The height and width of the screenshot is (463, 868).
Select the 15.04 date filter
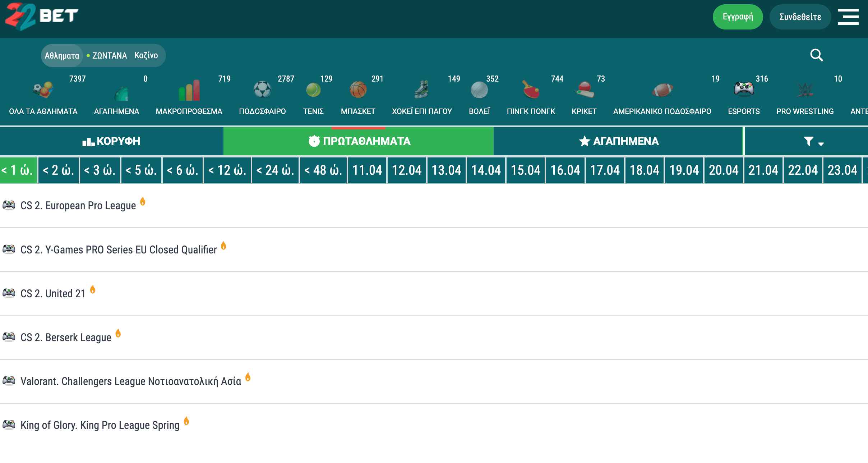[526, 170]
